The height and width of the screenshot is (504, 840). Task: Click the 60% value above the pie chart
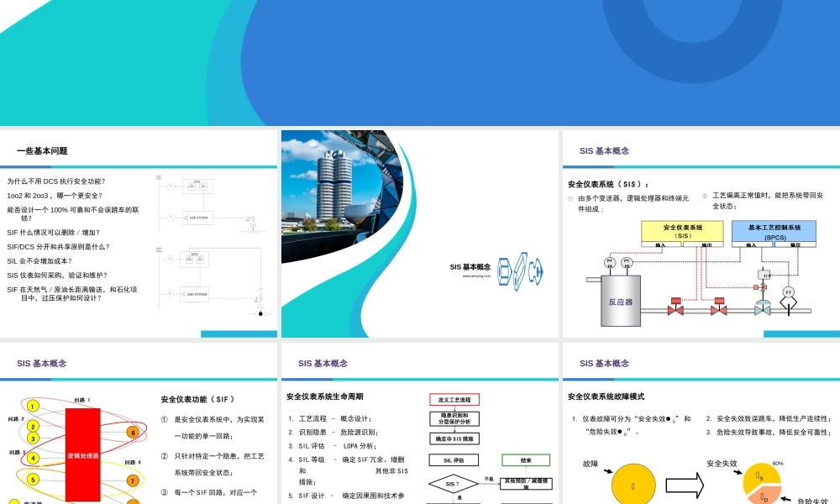pos(778,464)
